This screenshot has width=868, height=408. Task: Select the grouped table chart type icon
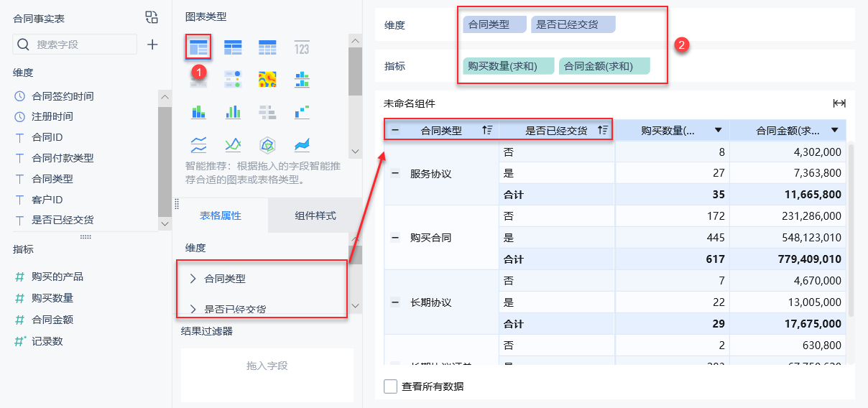tap(198, 48)
